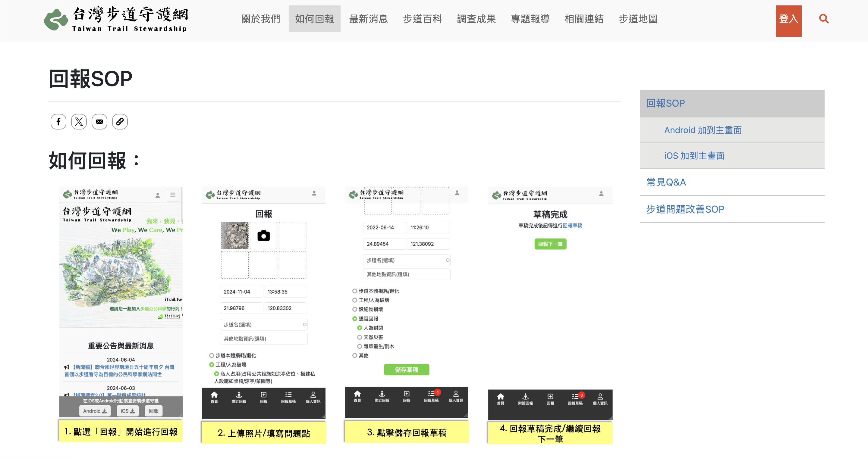Select 天然災害 radio option in step 3 image
868x474 pixels.
(360, 337)
